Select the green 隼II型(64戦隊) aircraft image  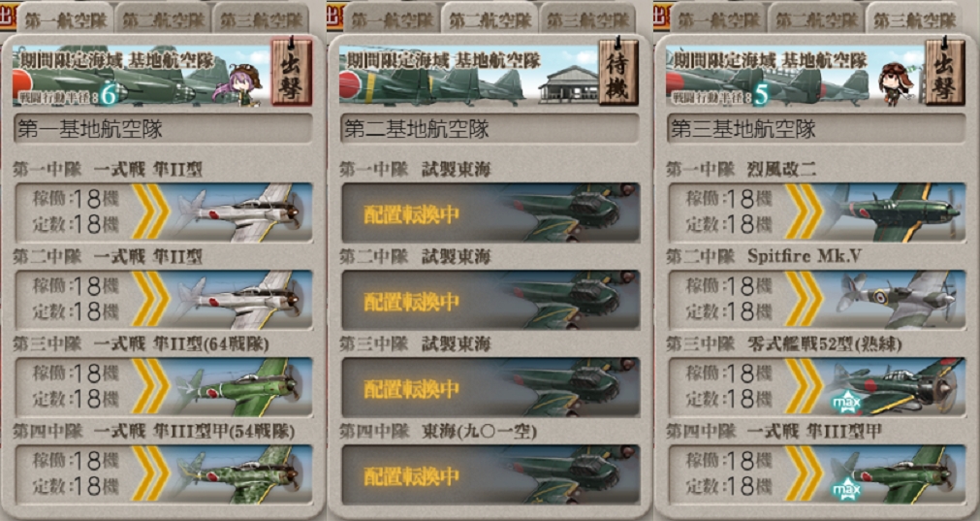point(241,387)
